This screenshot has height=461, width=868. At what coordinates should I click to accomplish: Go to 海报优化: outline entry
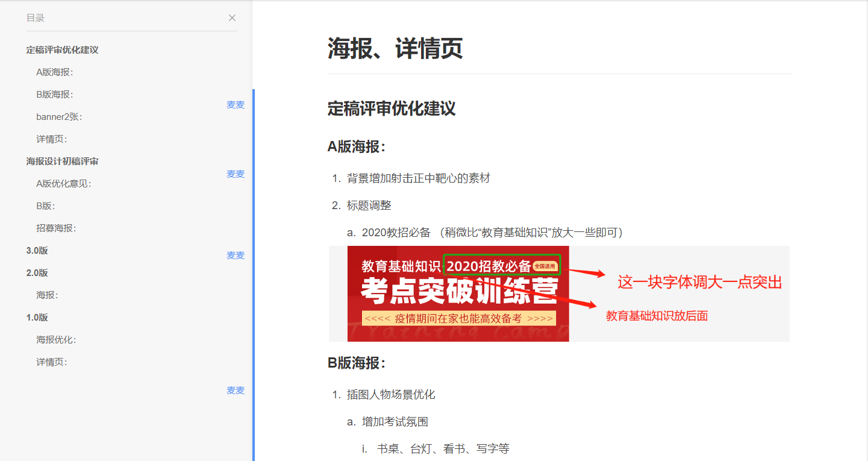coord(56,340)
